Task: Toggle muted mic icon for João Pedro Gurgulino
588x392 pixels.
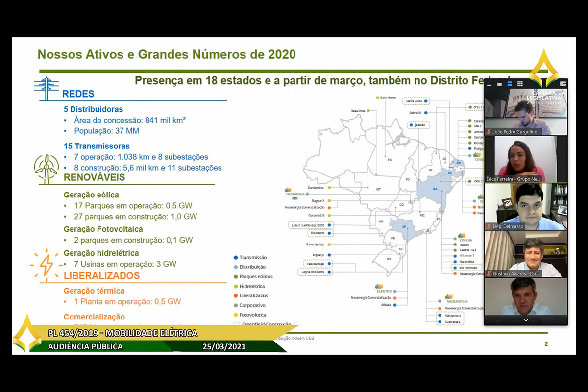Action: 489,132
